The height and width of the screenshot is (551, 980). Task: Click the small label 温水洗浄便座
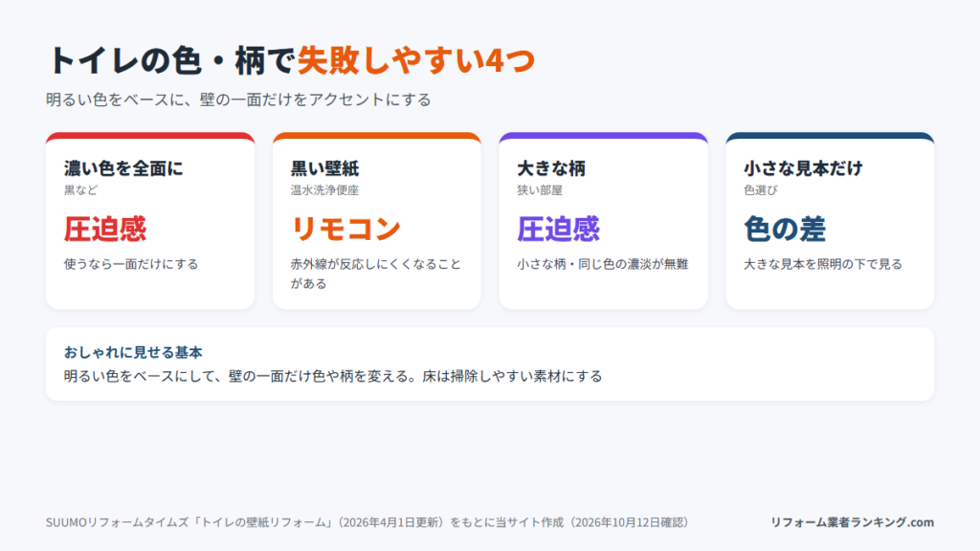(x=325, y=190)
